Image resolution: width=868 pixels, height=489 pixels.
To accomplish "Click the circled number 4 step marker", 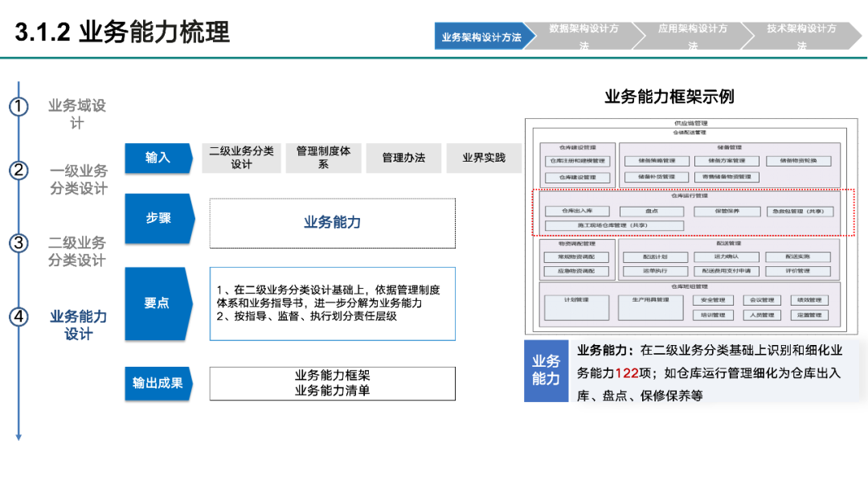I will [18, 317].
